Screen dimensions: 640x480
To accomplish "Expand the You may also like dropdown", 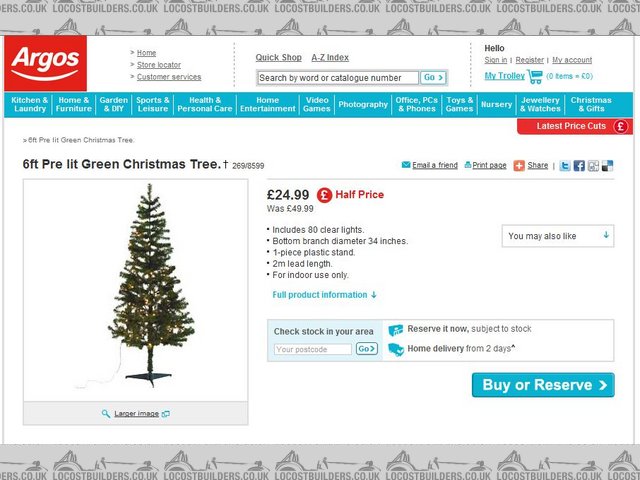I will [558, 236].
